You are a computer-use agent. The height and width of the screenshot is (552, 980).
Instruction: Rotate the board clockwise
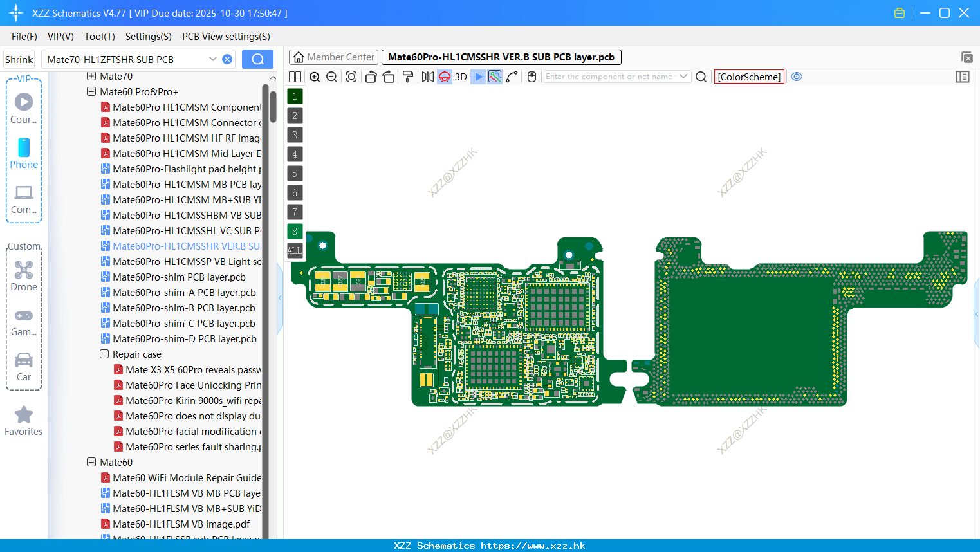[x=389, y=77]
